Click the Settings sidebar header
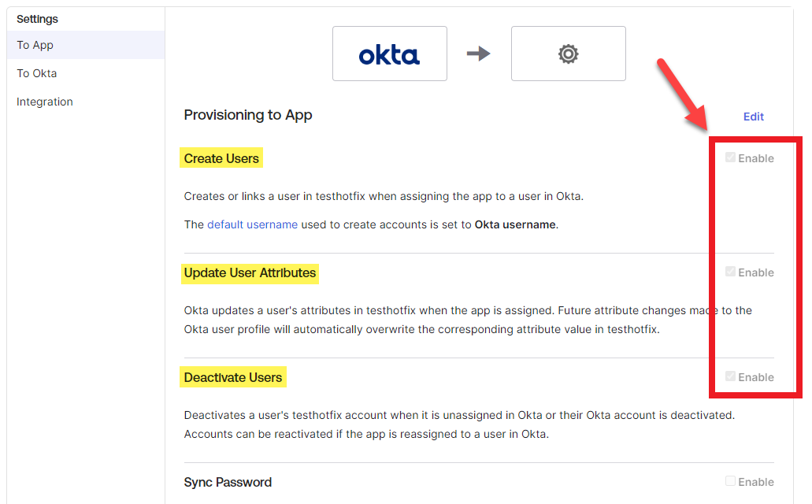The height and width of the screenshot is (504, 812). (x=37, y=19)
